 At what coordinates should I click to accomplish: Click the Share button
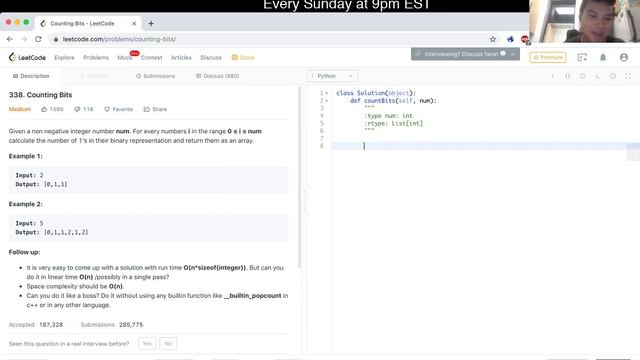(155, 109)
